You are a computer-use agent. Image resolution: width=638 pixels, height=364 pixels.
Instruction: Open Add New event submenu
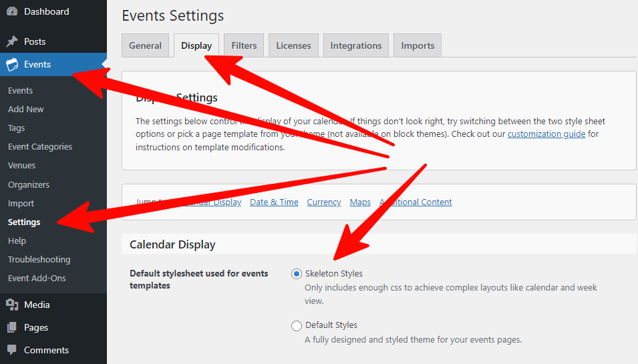tap(25, 109)
